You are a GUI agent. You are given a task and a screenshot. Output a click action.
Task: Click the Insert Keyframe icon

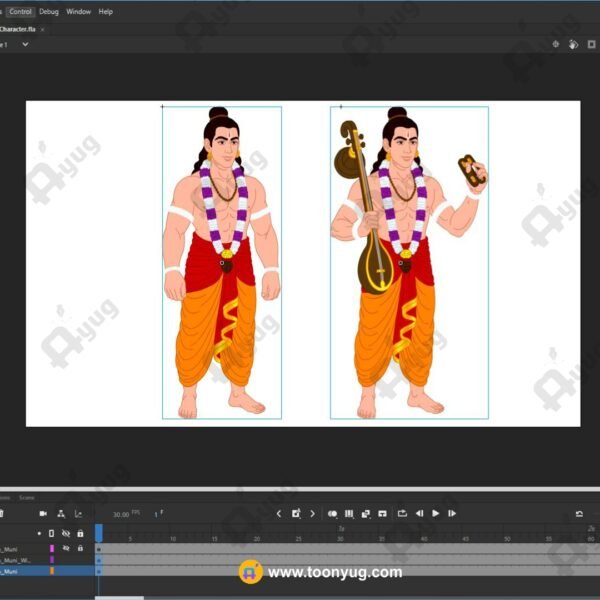click(296, 513)
